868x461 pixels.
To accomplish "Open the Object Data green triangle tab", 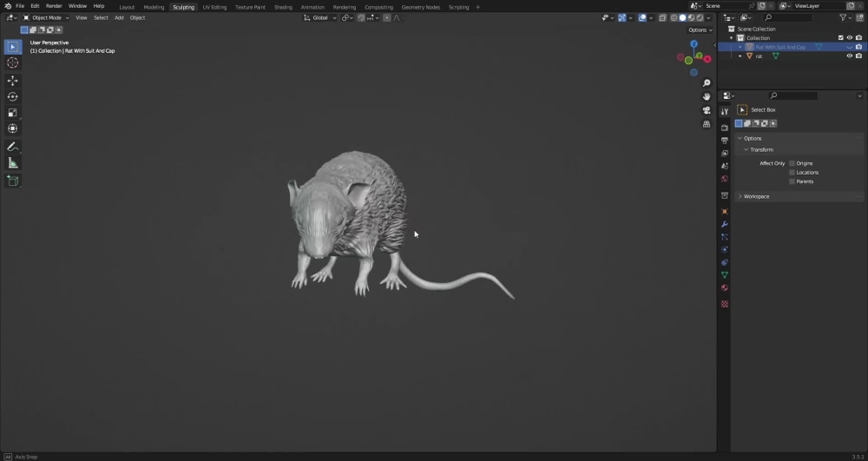I will (725, 275).
